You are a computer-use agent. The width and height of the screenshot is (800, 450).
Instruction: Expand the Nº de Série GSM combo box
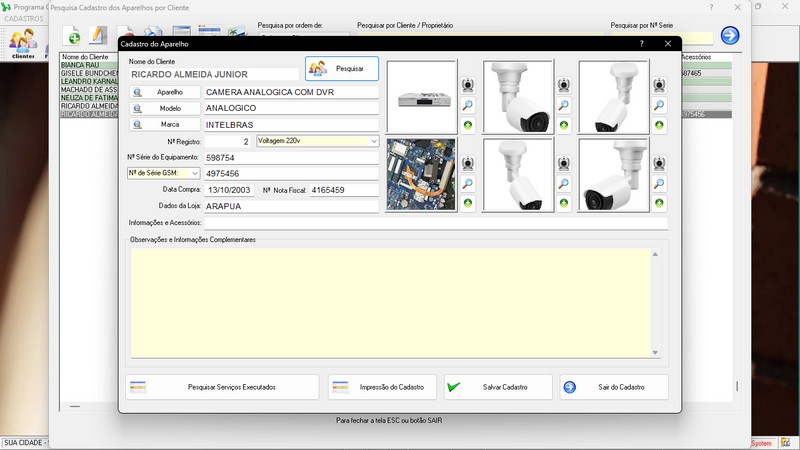pyautogui.click(x=194, y=173)
